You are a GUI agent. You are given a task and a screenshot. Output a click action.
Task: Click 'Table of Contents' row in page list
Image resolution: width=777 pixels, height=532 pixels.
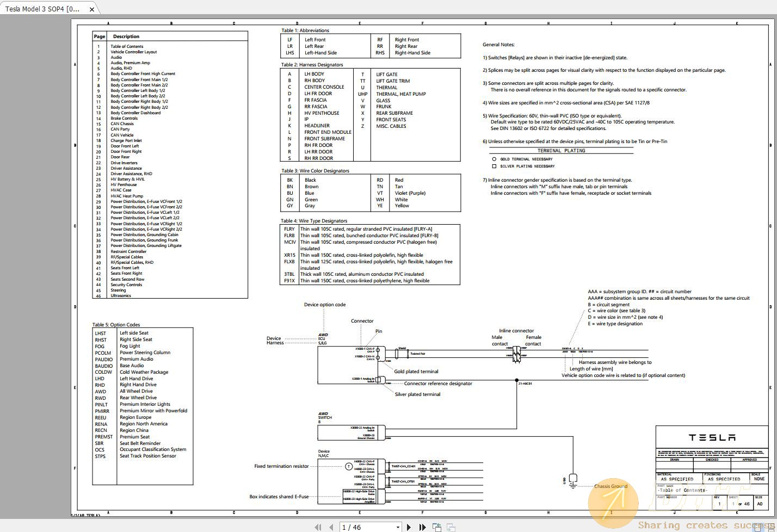(x=127, y=46)
